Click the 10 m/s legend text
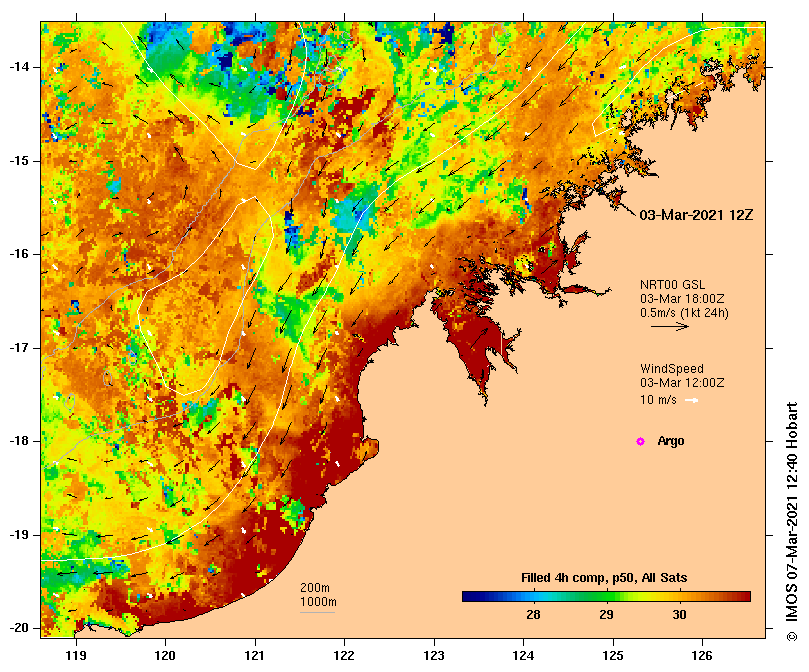Image resolution: width=809 pixels, height=672 pixels. (x=658, y=400)
